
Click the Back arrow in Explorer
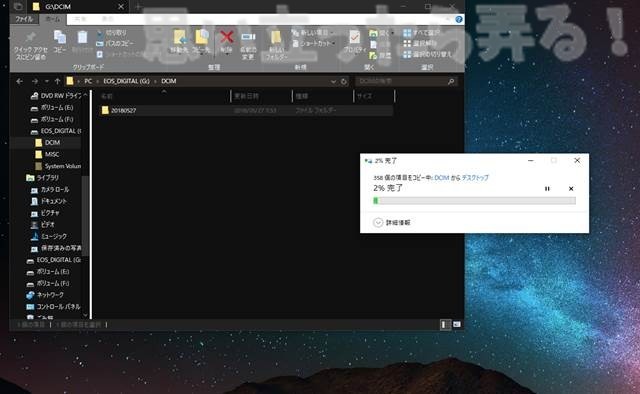click(x=19, y=81)
